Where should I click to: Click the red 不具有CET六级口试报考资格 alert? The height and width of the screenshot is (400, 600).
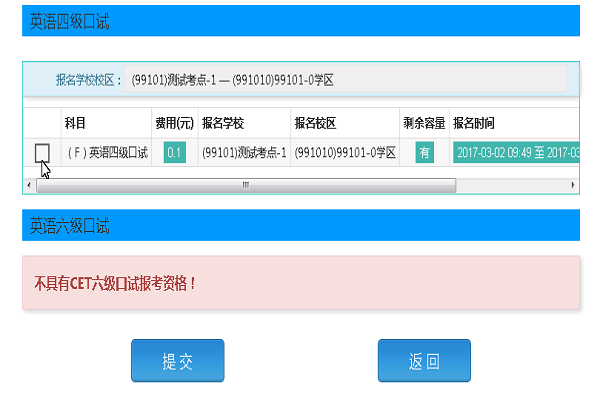click(300, 283)
